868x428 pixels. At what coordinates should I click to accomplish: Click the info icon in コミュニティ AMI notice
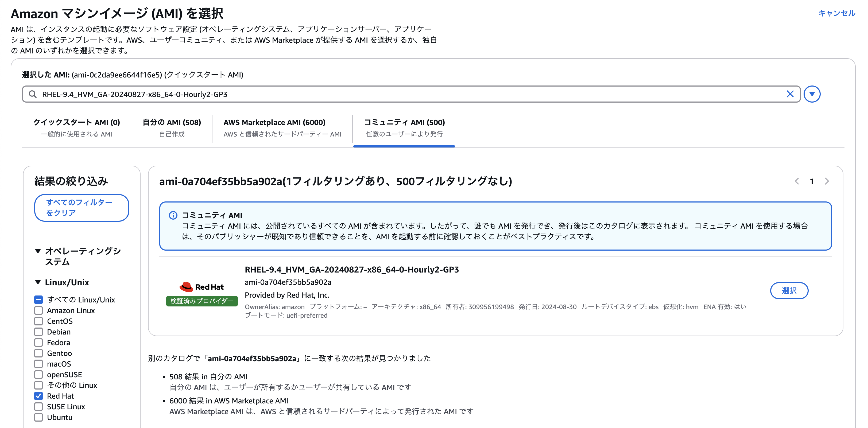pos(173,215)
